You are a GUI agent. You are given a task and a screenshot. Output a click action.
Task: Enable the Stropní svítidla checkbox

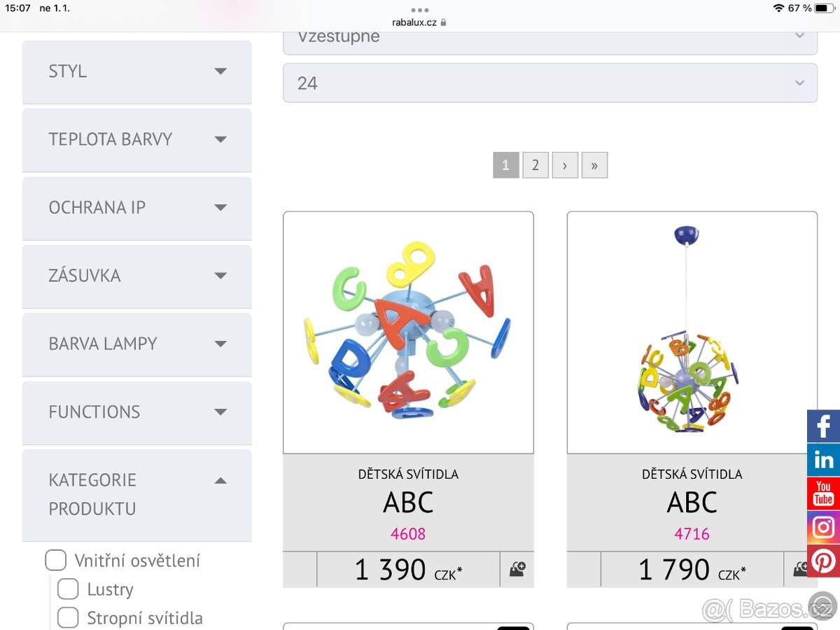[68, 618]
